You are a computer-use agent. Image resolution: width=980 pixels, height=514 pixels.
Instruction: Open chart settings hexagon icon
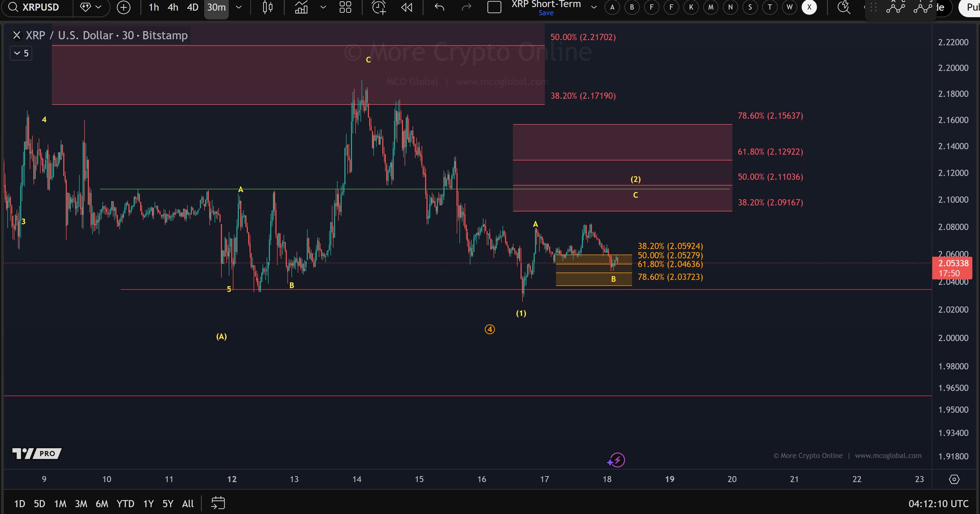coord(954,479)
